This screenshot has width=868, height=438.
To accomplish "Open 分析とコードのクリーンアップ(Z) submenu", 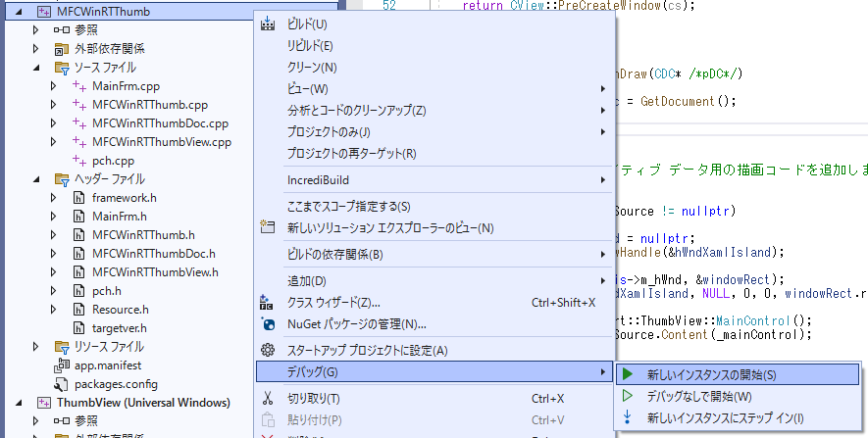I will click(x=435, y=111).
